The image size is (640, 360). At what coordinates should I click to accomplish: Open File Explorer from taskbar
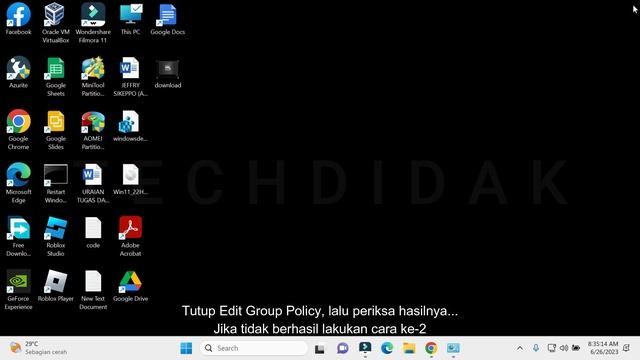[x=409, y=348]
